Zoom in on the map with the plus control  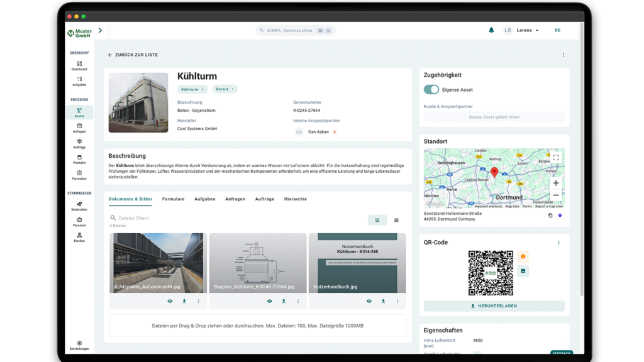[x=556, y=183]
